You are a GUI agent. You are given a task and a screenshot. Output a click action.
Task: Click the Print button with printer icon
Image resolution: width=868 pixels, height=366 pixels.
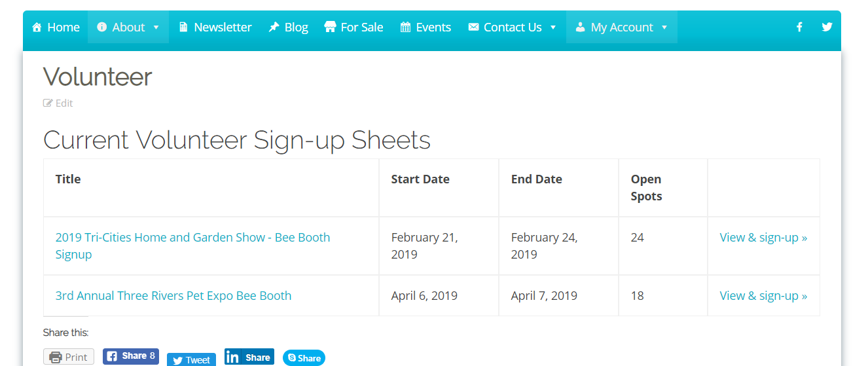(x=69, y=357)
